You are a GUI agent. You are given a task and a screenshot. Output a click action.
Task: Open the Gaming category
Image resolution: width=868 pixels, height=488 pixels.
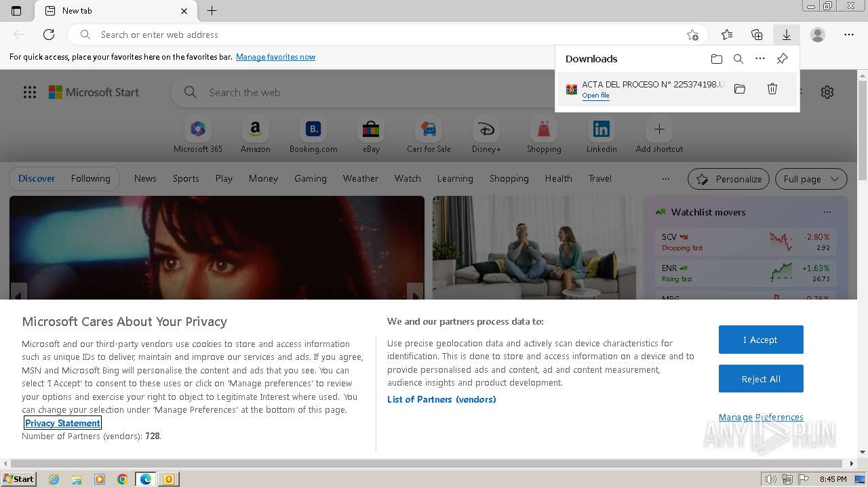point(311,178)
